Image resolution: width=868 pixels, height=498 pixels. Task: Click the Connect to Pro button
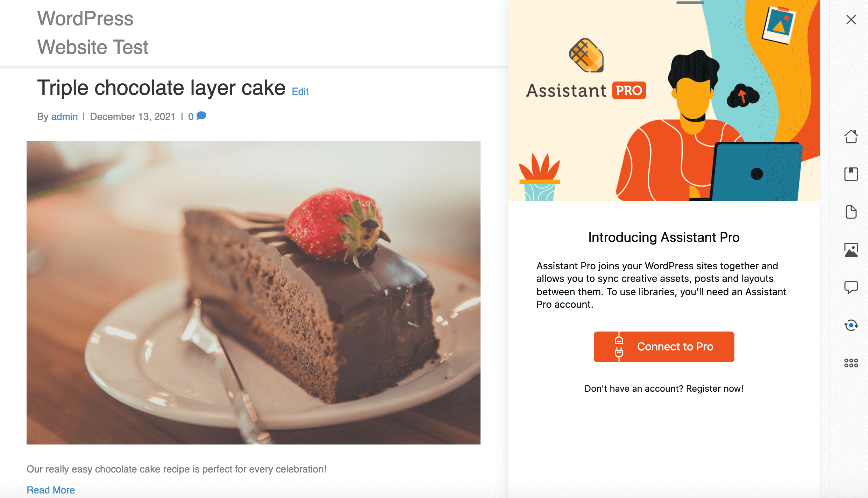(x=663, y=347)
